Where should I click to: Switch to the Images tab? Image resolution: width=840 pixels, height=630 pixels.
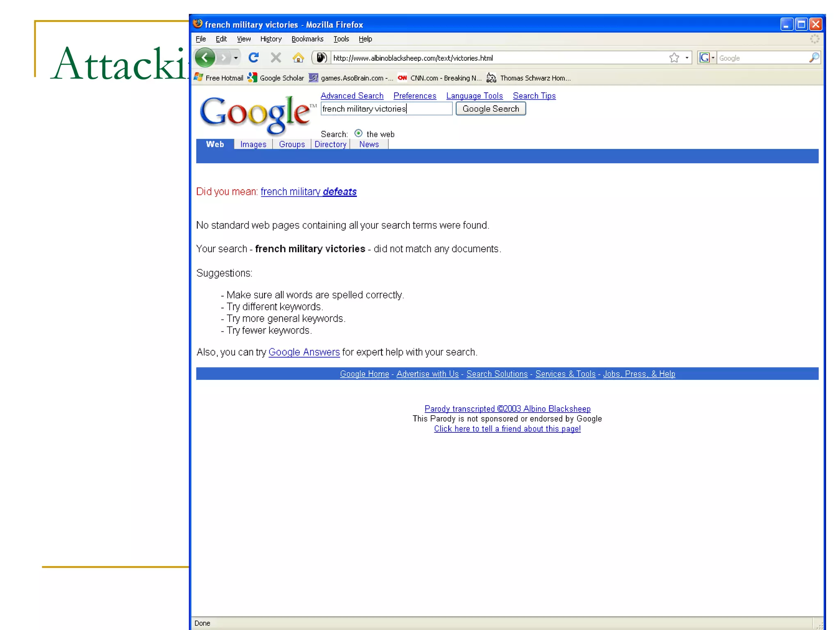253,144
